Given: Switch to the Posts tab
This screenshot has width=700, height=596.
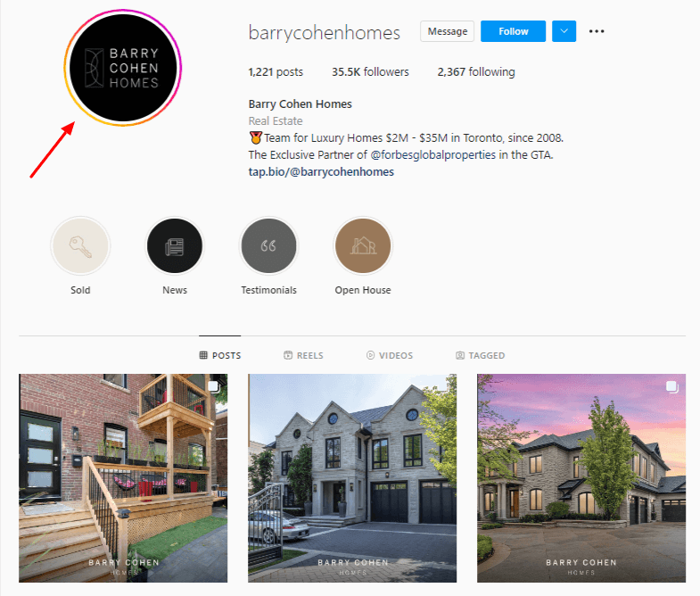Looking at the screenshot, I should point(220,355).
